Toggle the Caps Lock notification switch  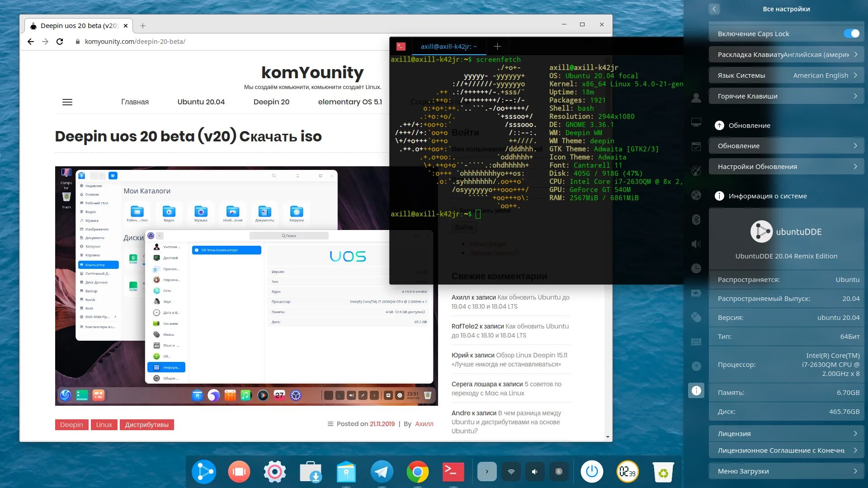(x=851, y=34)
